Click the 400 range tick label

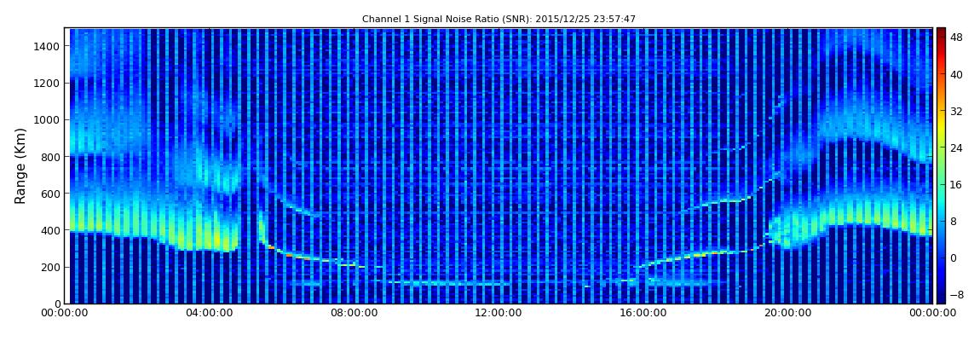(51, 231)
